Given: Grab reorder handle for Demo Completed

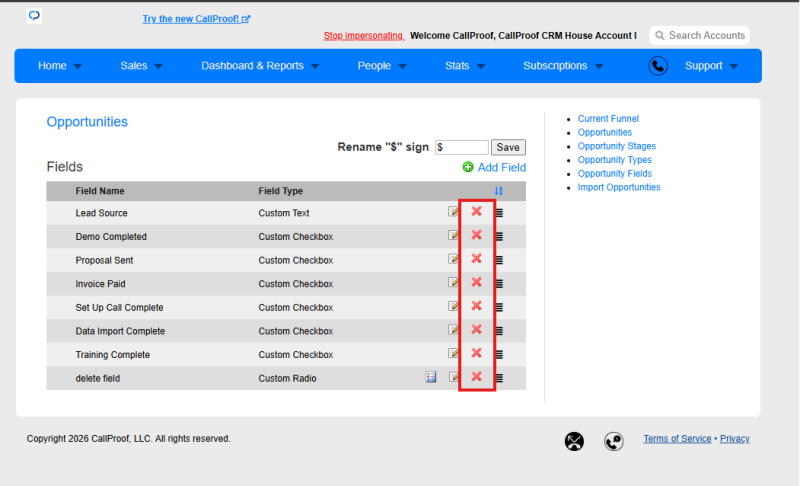Looking at the screenshot, I should pos(499,236).
